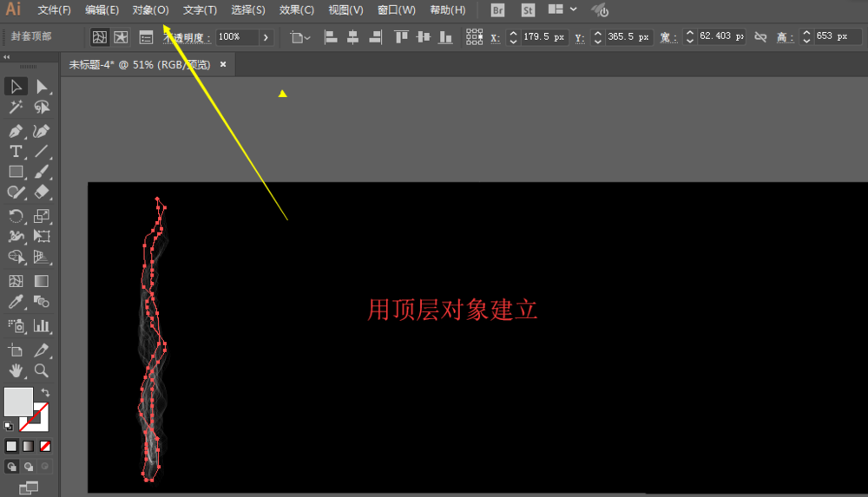Open the Align To dropdown
Screen dimensions: 868x497
(300, 37)
